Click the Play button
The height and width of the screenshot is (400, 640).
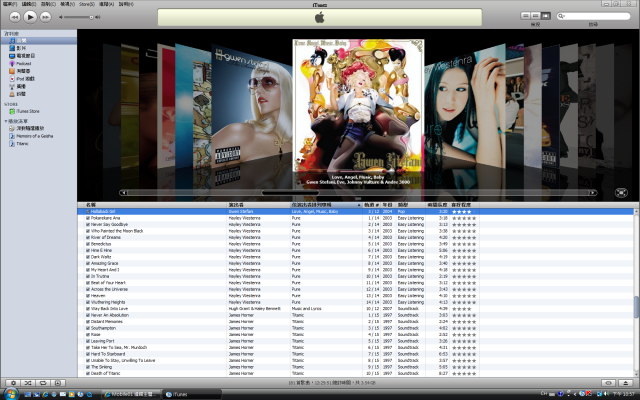tap(30, 17)
